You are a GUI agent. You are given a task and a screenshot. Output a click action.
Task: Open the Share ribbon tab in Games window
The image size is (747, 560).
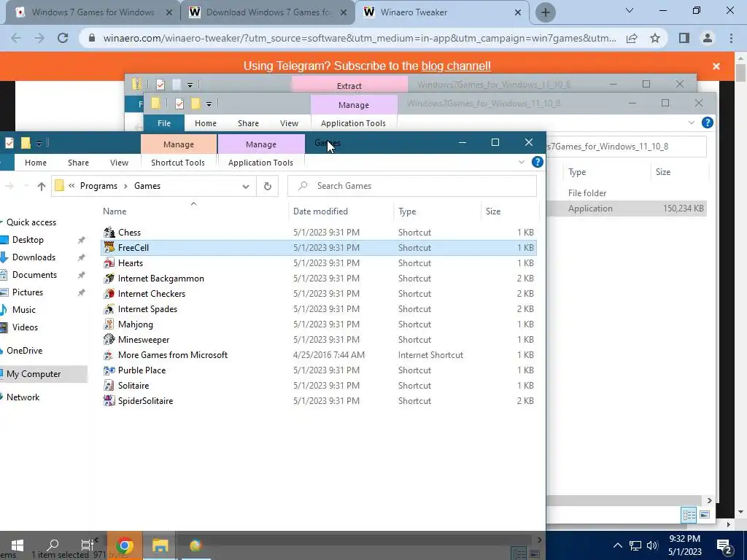pos(78,163)
